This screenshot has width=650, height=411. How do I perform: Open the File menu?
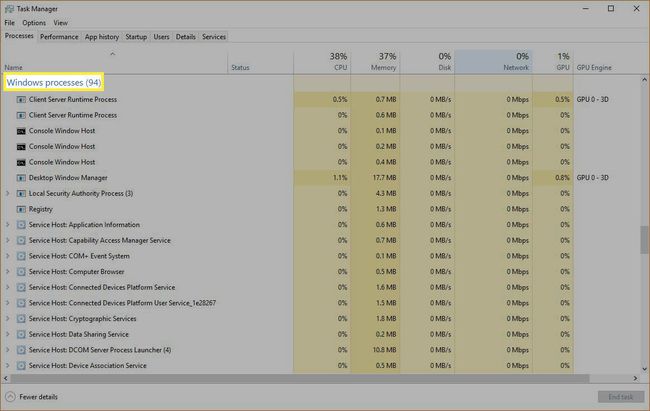pos(10,23)
